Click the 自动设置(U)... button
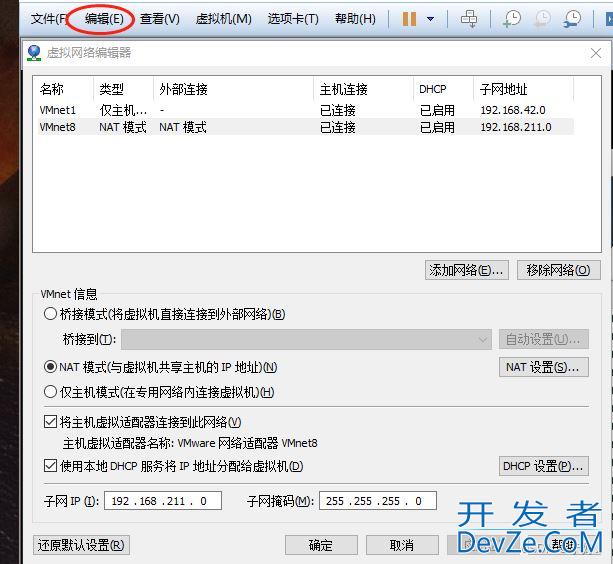 544,339
